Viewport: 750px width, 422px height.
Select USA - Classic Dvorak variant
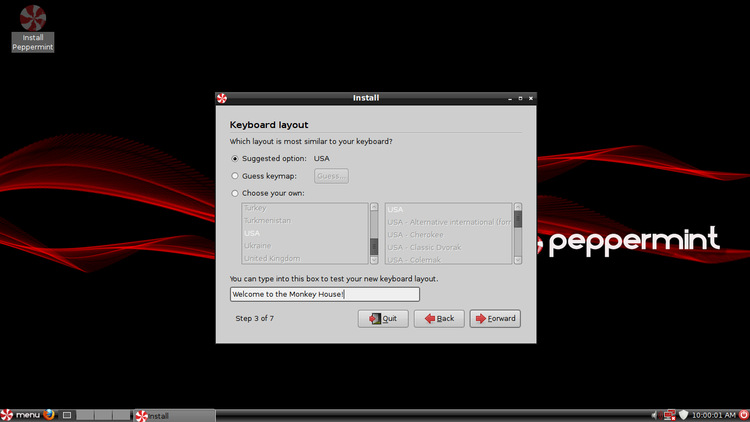[449, 247]
